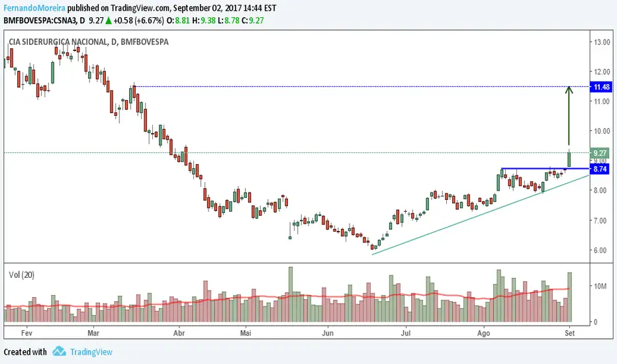Image resolution: width=617 pixels, height=364 pixels.
Task: Click the Jun month label on time axis
Action: [328, 333]
